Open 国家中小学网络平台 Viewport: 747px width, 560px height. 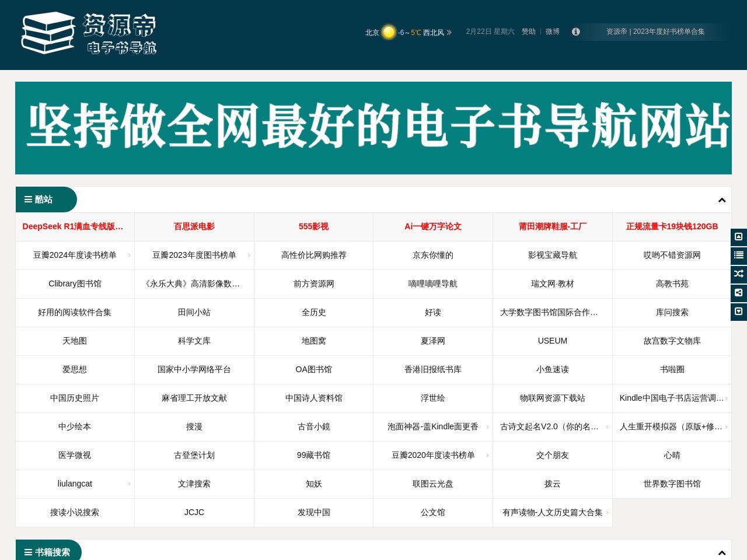[x=194, y=369]
